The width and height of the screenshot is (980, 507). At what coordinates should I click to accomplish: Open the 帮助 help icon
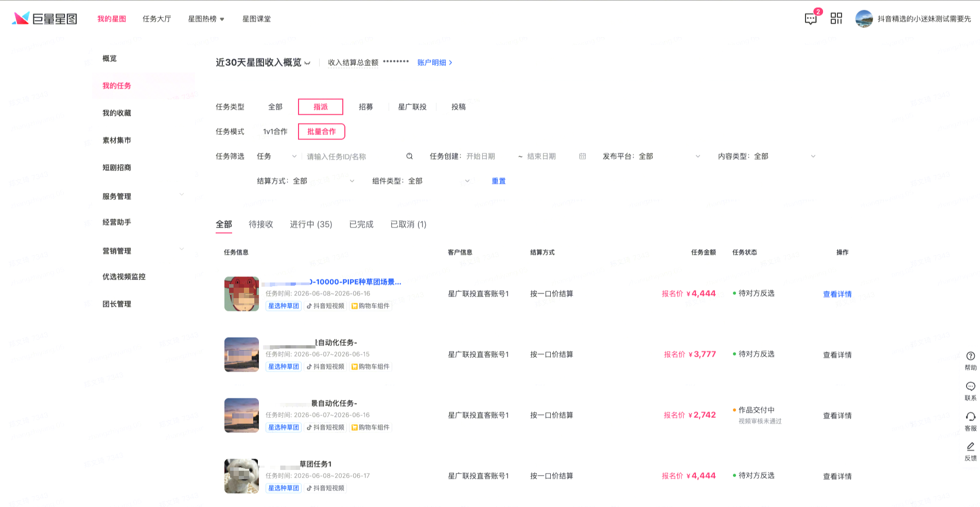[970, 360]
